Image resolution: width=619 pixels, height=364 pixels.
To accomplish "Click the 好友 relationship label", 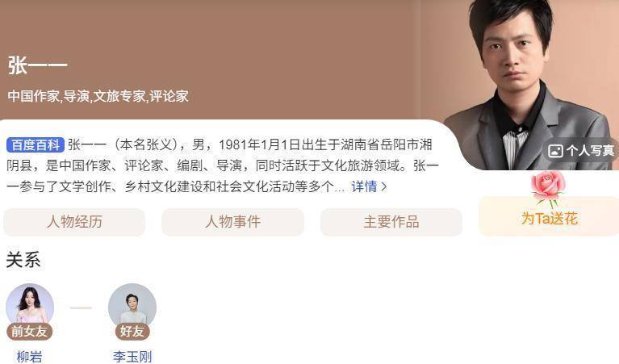I will coord(132,331).
